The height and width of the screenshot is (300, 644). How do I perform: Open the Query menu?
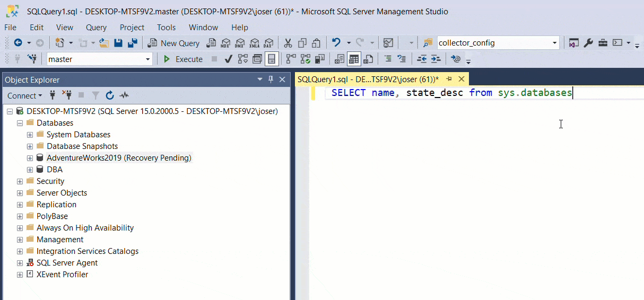click(96, 27)
